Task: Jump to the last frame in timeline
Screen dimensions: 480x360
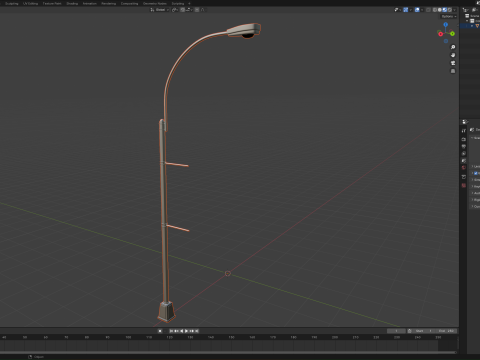Action: point(196,331)
